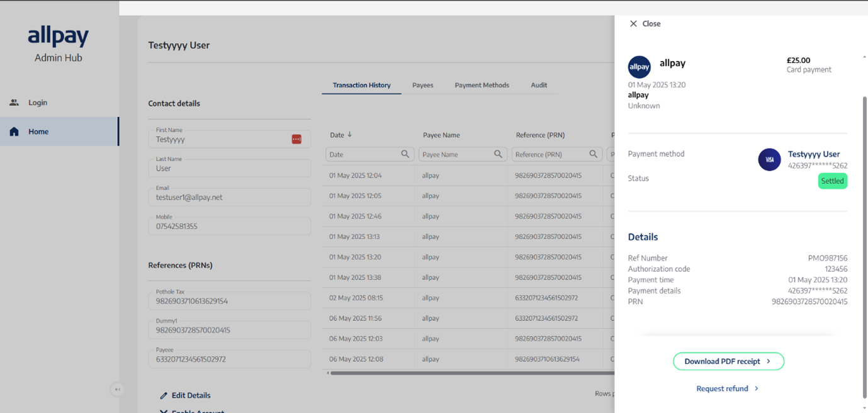The image size is (868, 413).
Task: Click search icon in Date filter
Action: [x=405, y=154]
